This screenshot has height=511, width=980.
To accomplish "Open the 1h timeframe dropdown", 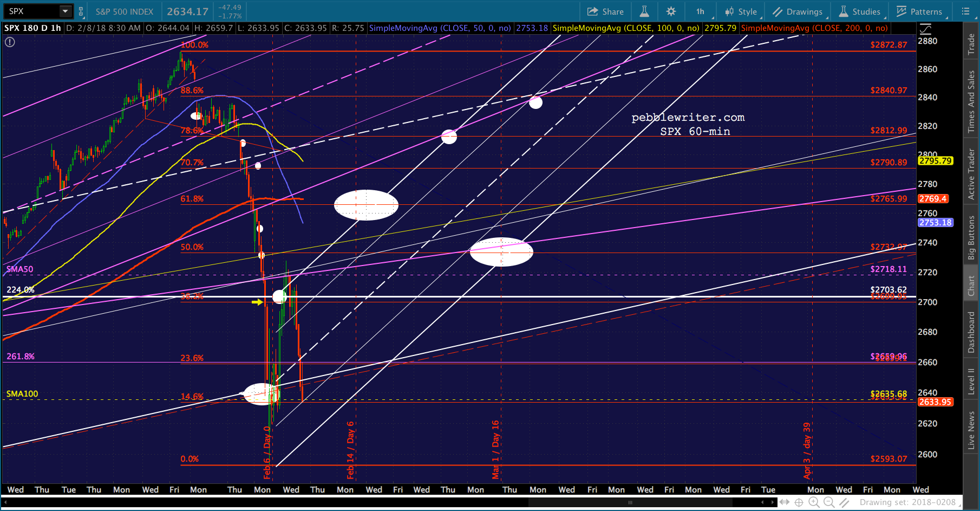I will [701, 11].
